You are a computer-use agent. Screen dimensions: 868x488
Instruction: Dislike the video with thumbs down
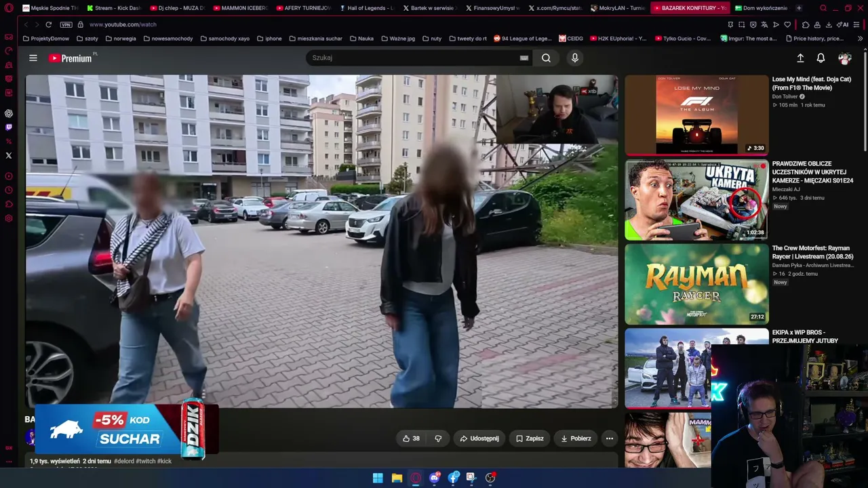pos(438,439)
